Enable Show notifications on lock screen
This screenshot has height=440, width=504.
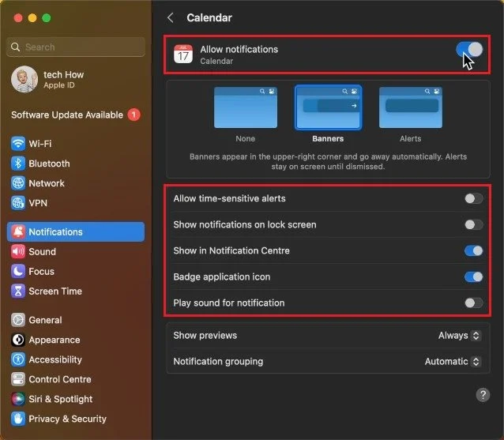click(473, 224)
